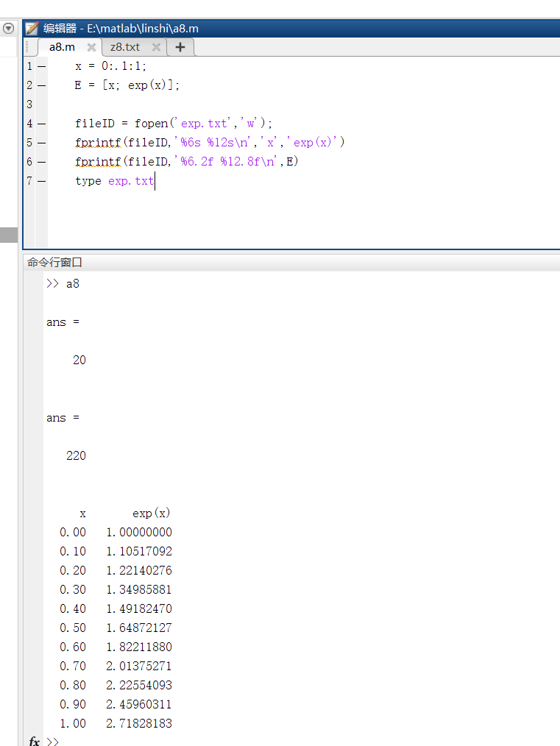The height and width of the screenshot is (746, 560).
Task: Switch to the z8.txt editor tab
Action: (124, 47)
